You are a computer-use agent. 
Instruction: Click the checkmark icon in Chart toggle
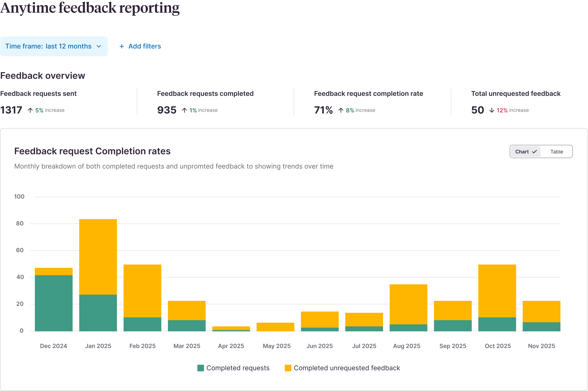534,152
